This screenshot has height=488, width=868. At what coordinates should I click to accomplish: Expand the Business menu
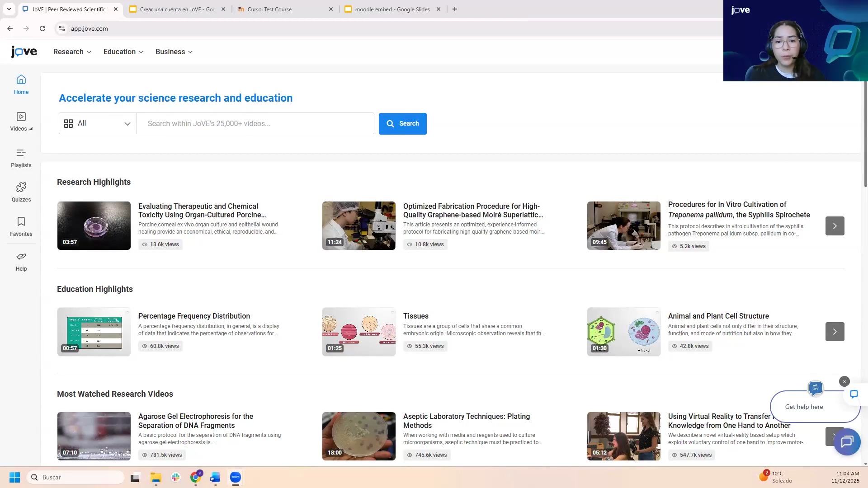coord(174,52)
